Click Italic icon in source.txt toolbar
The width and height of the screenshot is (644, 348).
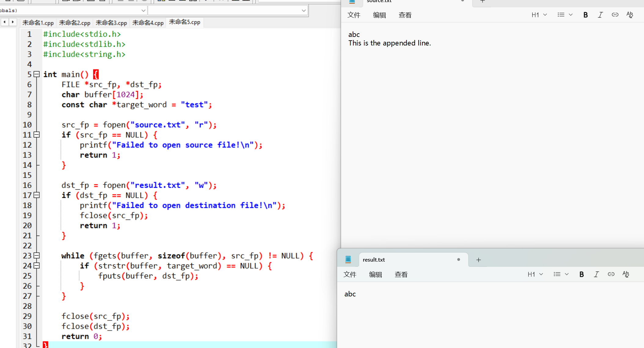[600, 15]
